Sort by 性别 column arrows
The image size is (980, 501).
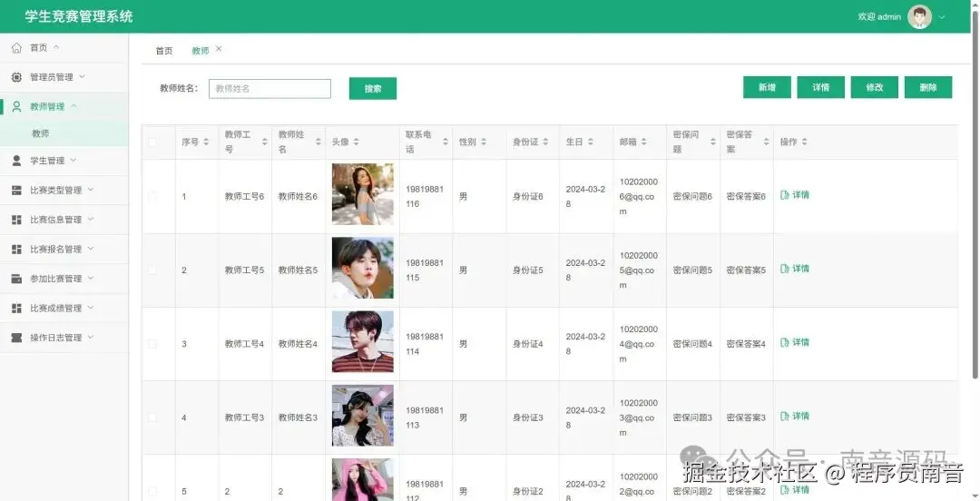pyautogui.click(x=484, y=142)
